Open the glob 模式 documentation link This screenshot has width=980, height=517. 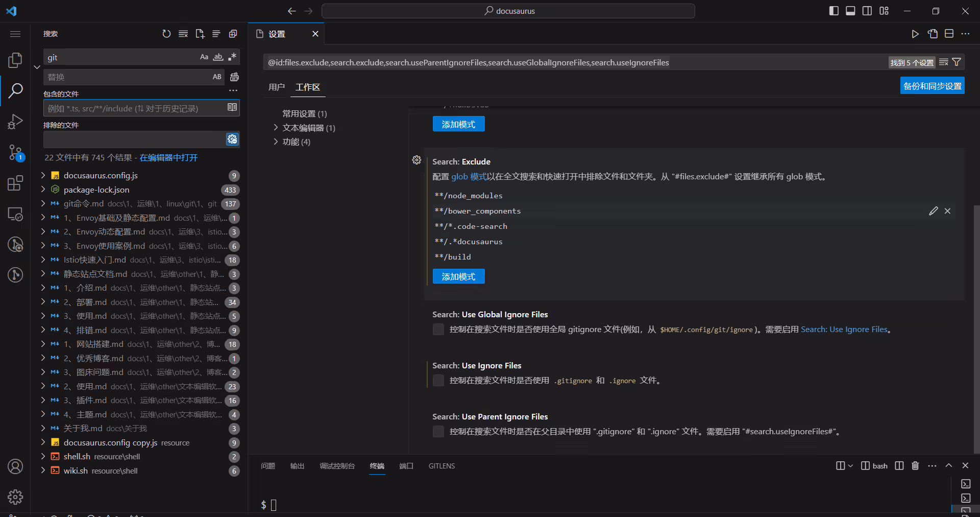click(469, 176)
